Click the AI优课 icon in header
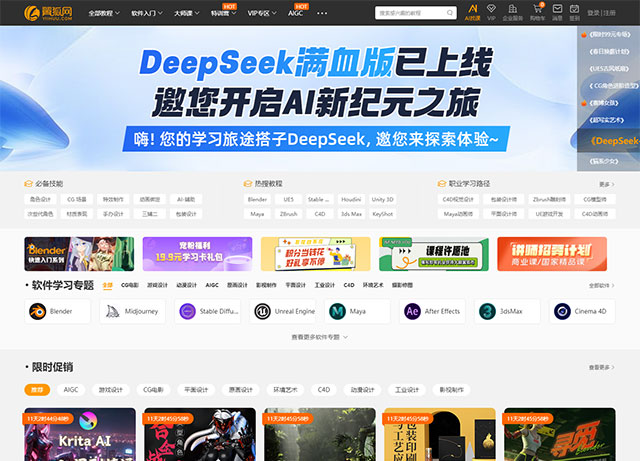The height and width of the screenshot is (461, 640). [472, 10]
